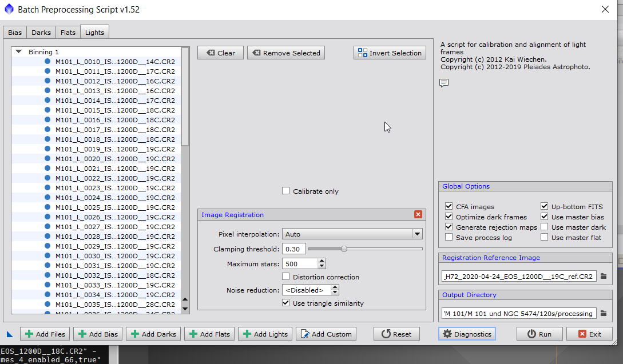Select the Lights tab

pyautogui.click(x=94, y=32)
